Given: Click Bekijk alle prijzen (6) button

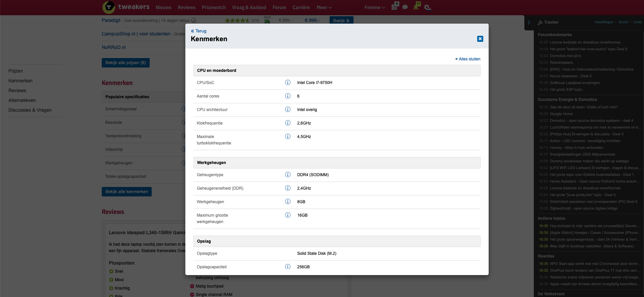Looking at the screenshot, I should point(126,63).
